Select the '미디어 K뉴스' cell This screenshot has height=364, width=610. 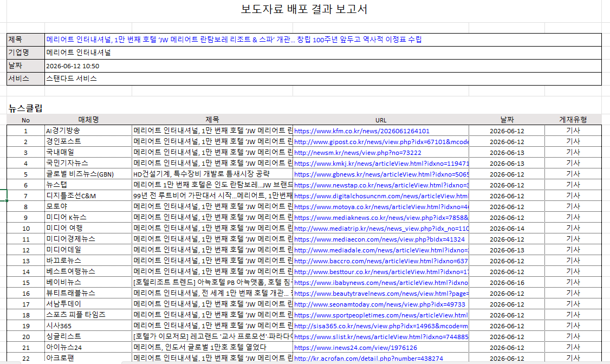coord(88,217)
